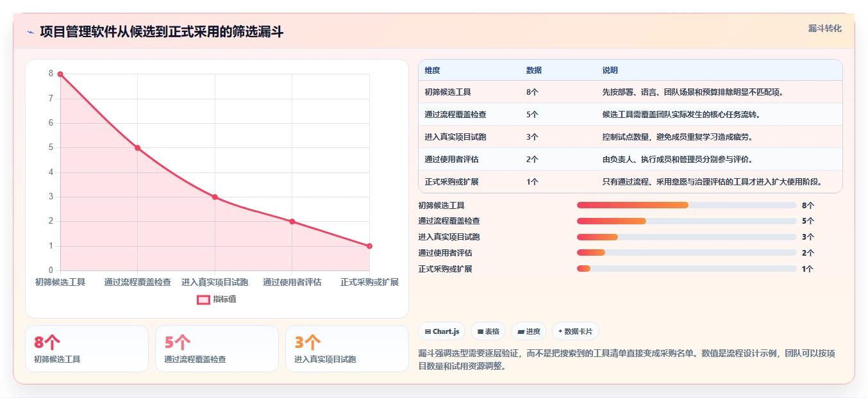868x398 pixels.
Task: Click the 通过使用者评估 progress bar
Action: (687, 253)
